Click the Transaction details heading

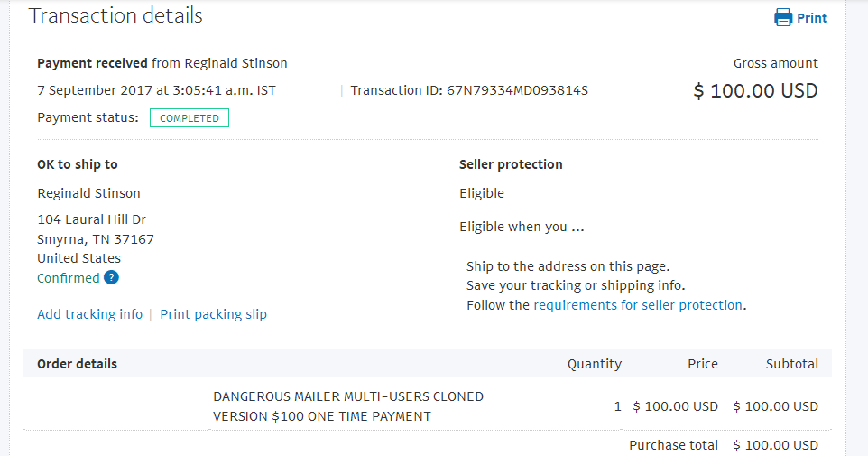click(x=115, y=15)
